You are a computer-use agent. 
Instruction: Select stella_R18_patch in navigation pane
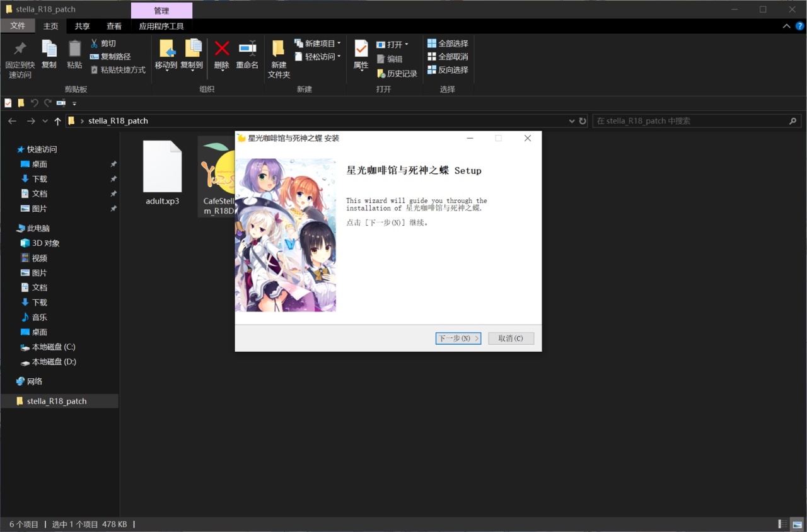[61, 401]
